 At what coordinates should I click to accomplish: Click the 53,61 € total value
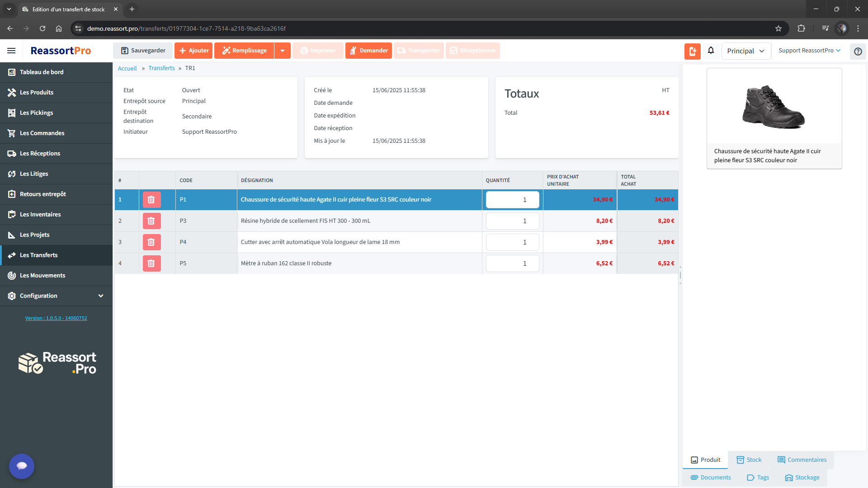pos(659,113)
